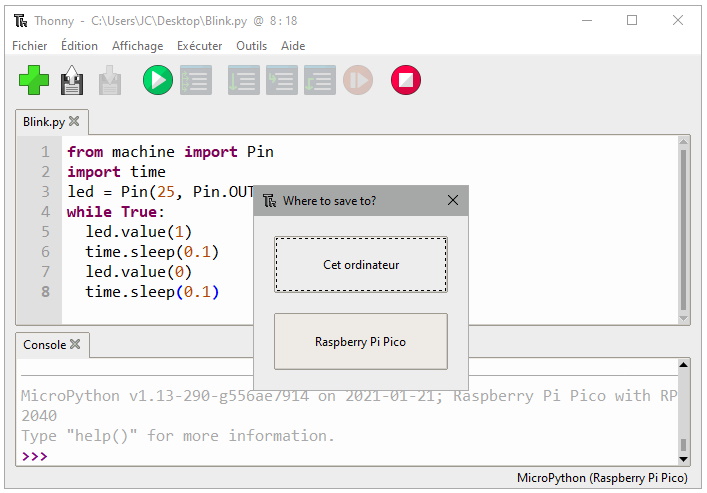Start debugging the current script
This screenshot has height=493, width=707.
[196, 80]
